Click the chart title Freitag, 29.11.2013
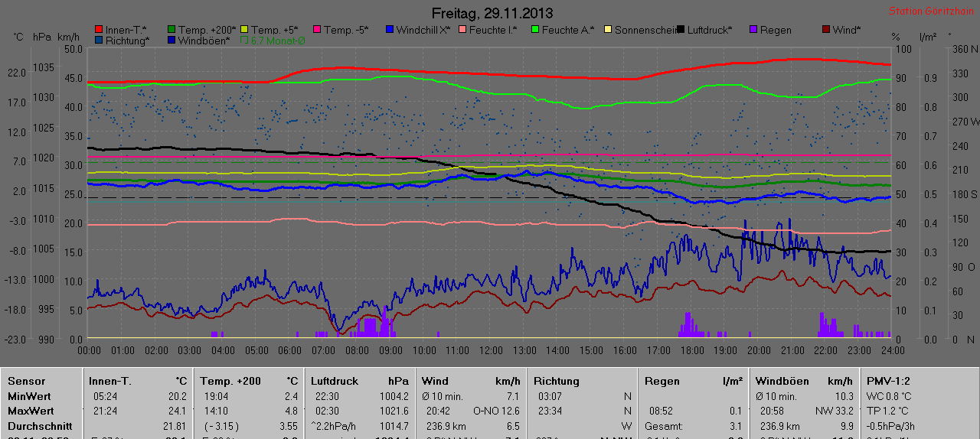980x439 pixels. 492,13
